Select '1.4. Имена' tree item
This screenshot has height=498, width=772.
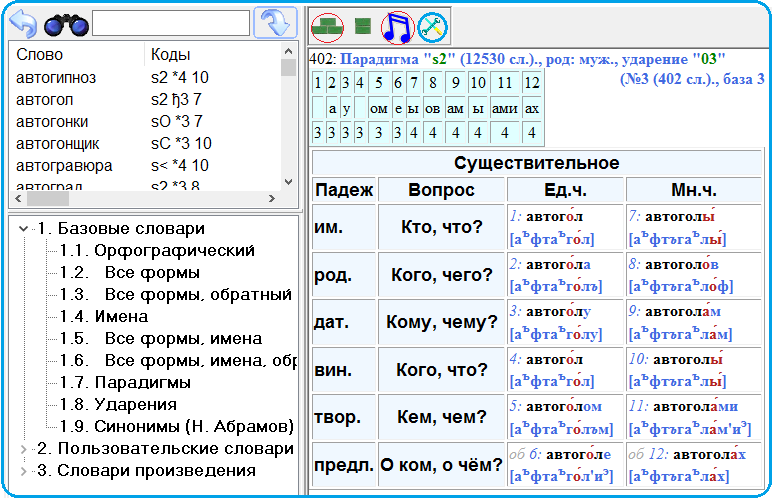click(104, 316)
